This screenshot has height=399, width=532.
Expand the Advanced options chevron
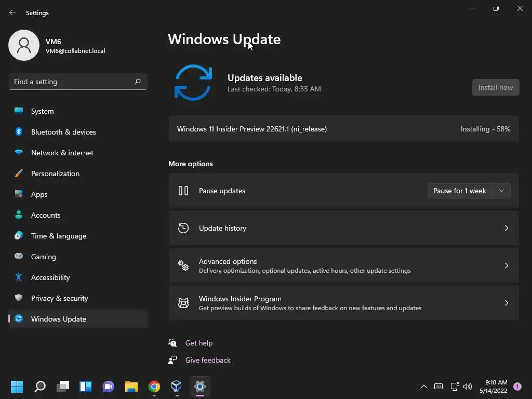coord(506,265)
